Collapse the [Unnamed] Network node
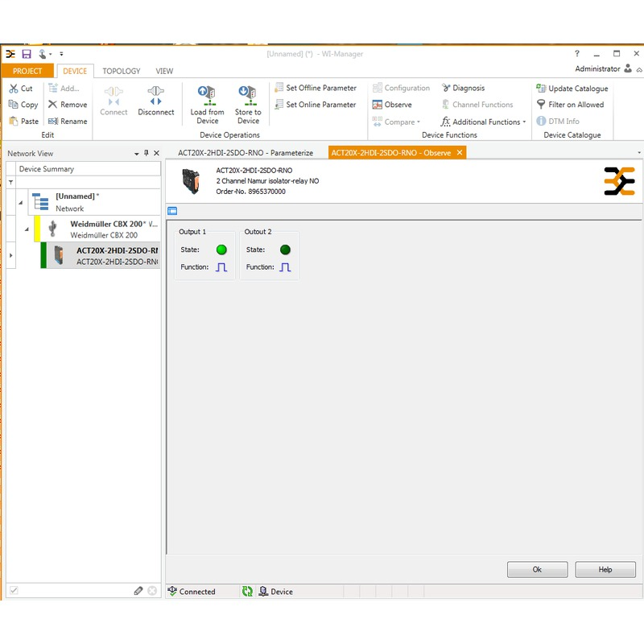644x644 pixels. pos(21,203)
